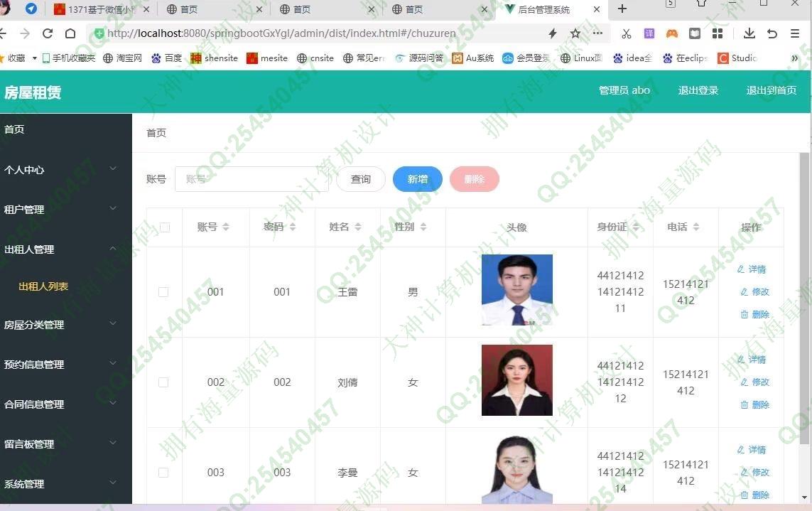Tick the checkbox for row 003

163,473
